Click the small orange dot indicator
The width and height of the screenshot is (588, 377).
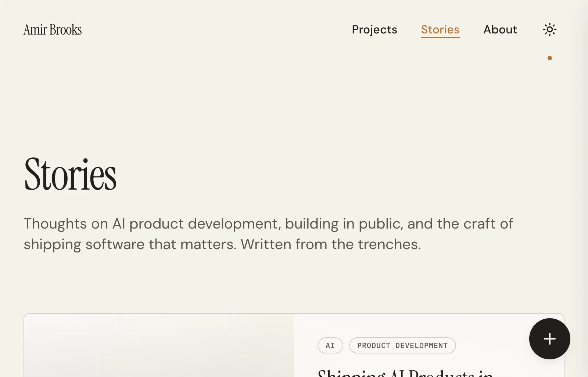pos(550,58)
